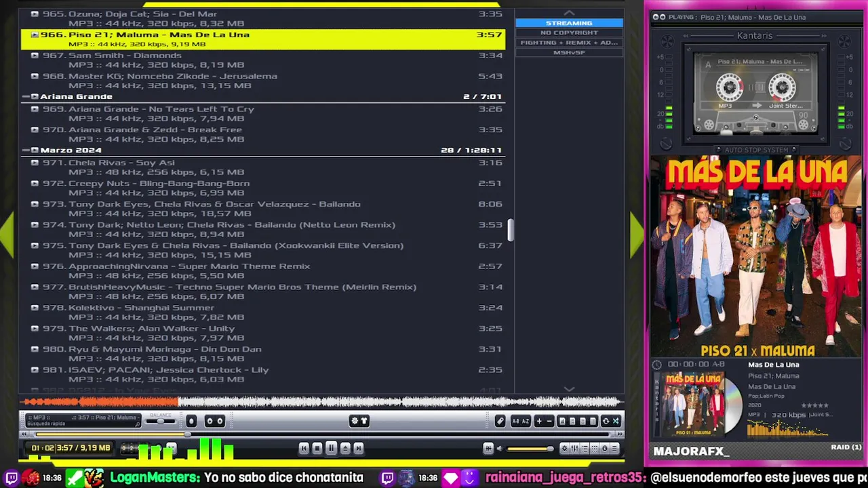Open the equalizer icon left of volume

(x=488, y=448)
